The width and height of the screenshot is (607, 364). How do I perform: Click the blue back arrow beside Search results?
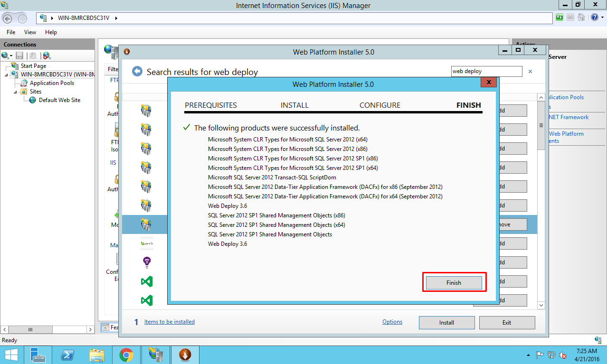click(137, 71)
